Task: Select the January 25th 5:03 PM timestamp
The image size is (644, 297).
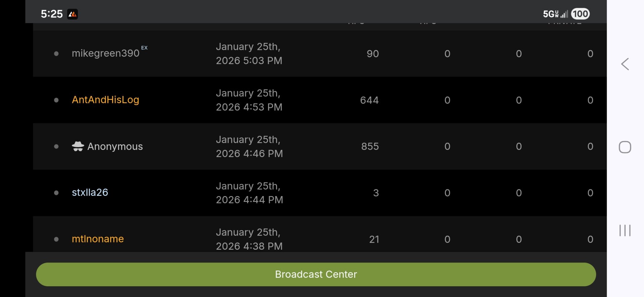Action: coord(249,54)
